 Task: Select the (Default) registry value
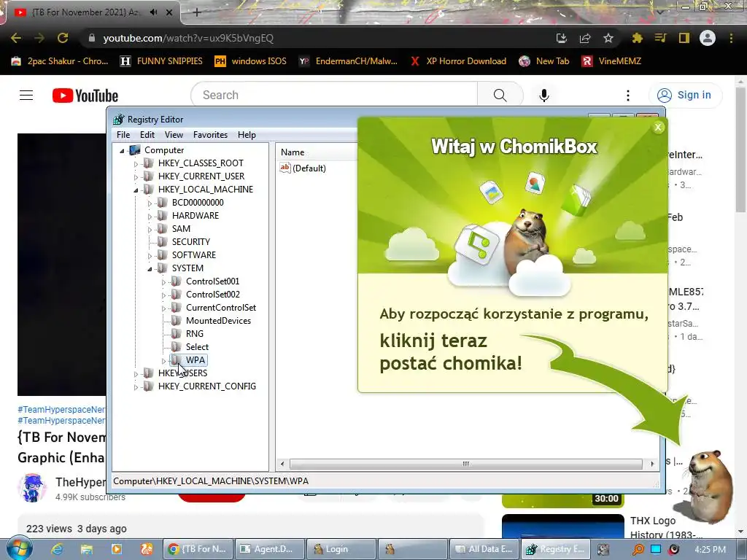(x=309, y=168)
